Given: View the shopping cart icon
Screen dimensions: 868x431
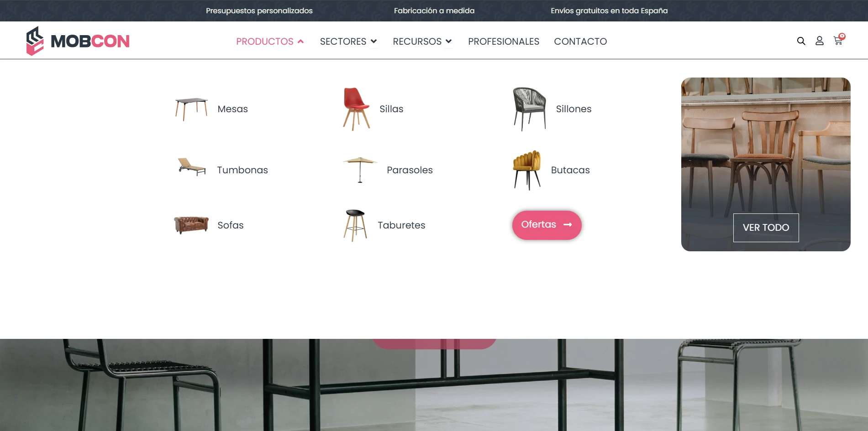Looking at the screenshot, I should pos(839,40).
